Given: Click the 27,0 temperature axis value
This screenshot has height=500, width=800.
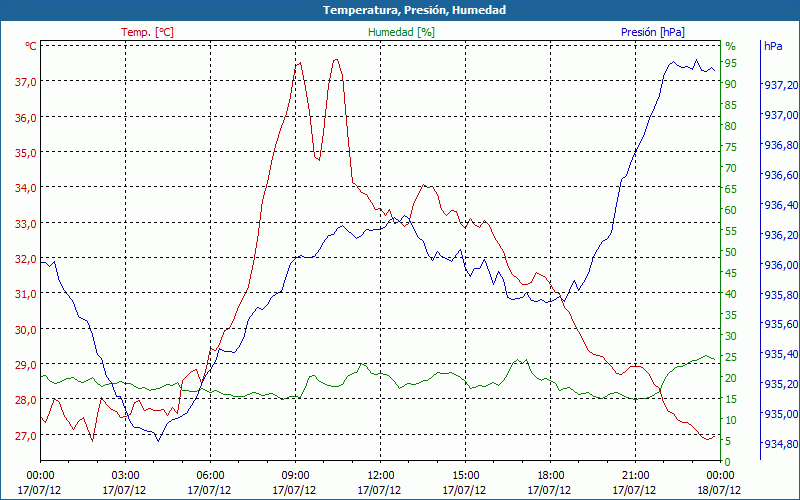Looking at the screenshot, I should [x=25, y=436].
